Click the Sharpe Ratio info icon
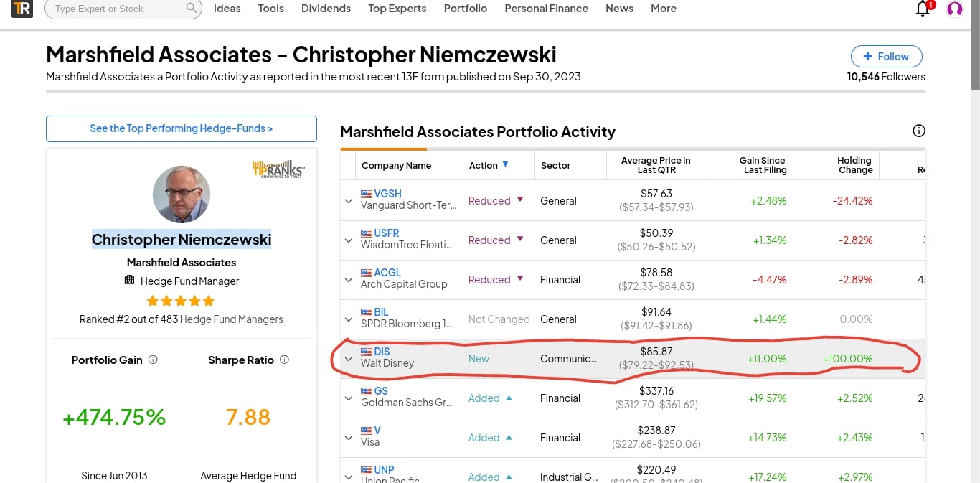980x483 pixels. 284,360
